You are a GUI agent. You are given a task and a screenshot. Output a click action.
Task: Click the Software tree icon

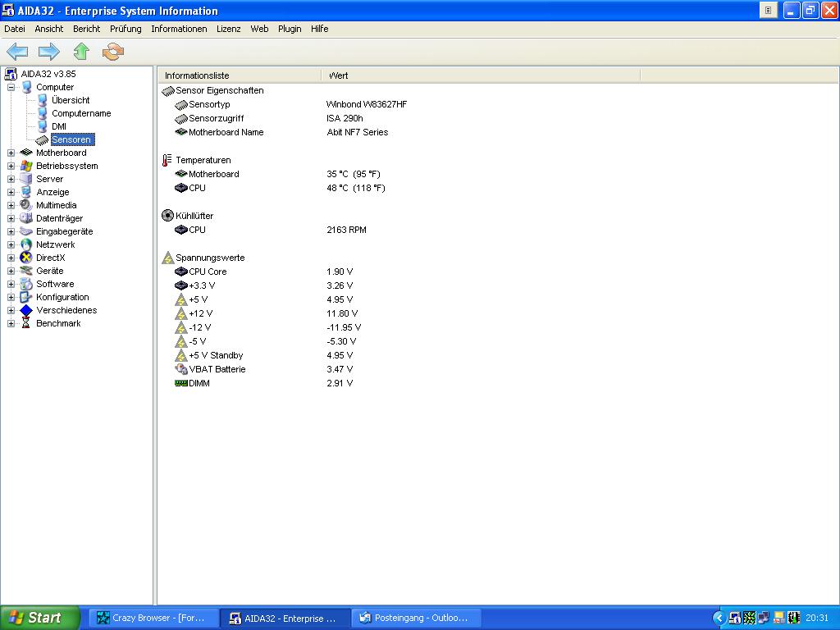25,284
